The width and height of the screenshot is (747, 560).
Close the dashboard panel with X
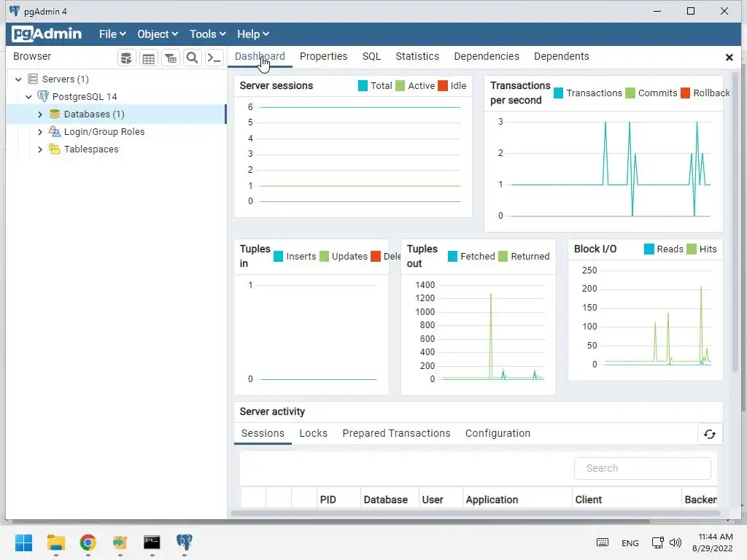[729, 57]
